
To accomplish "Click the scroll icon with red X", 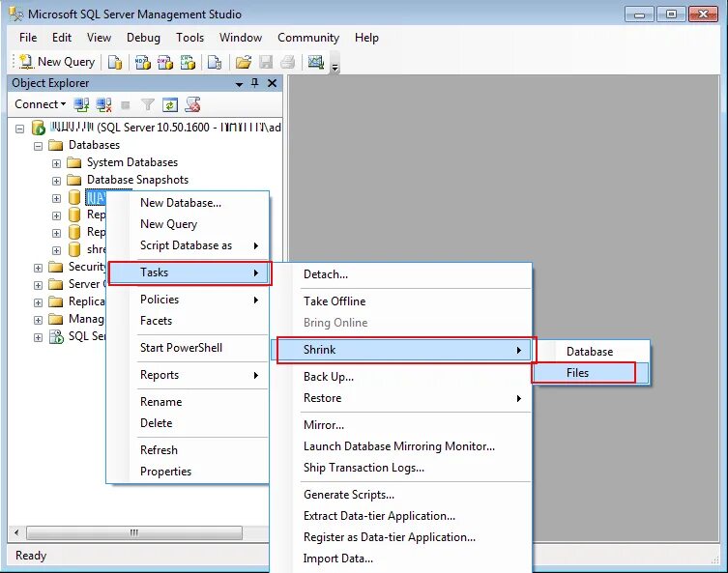I will (192, 105).
